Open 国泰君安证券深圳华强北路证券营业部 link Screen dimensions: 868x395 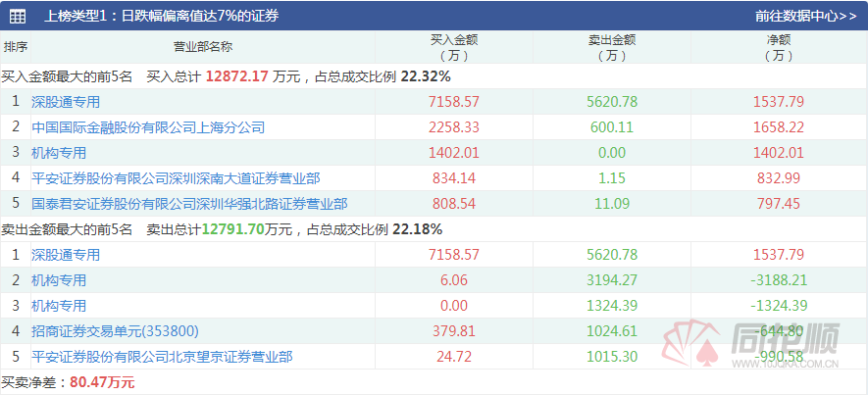tap(189, 204)
